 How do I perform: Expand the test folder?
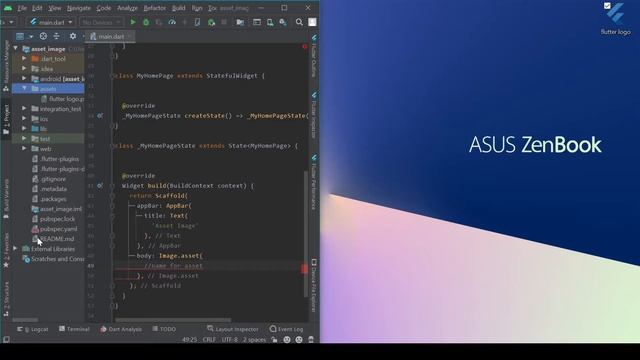point(24,139)
